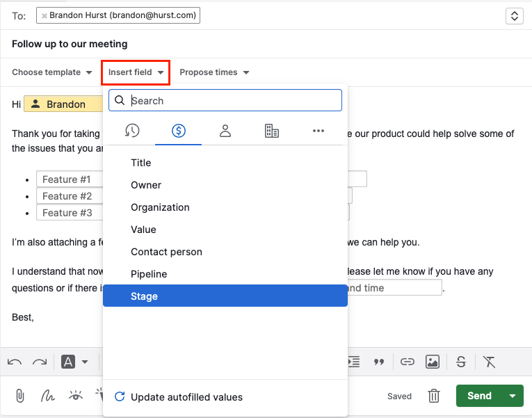532x418 pixels.
Task: Click the text color A icon
Action: click(x=68, y=362)
